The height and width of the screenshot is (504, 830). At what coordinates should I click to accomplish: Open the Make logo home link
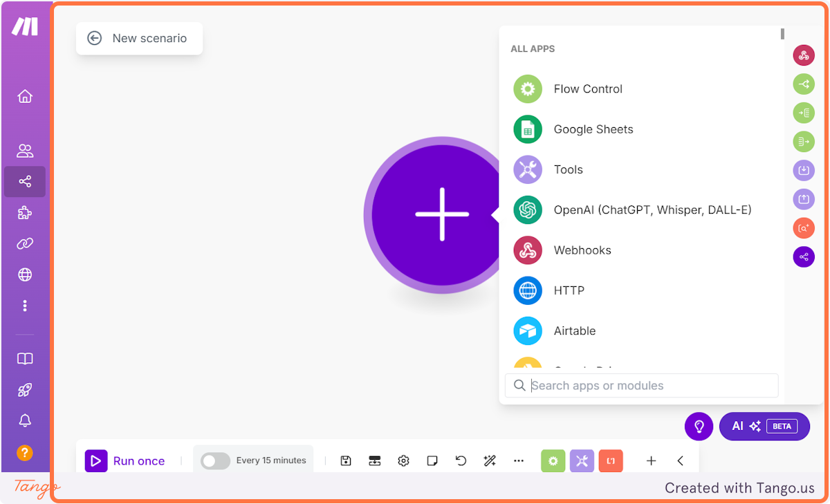[x=25, y=27]
